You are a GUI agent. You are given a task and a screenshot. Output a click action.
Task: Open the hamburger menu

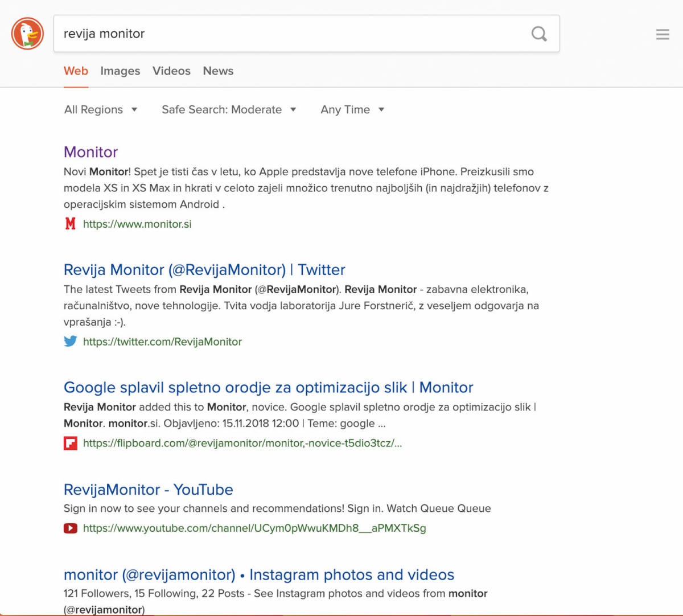click(663, 34)
